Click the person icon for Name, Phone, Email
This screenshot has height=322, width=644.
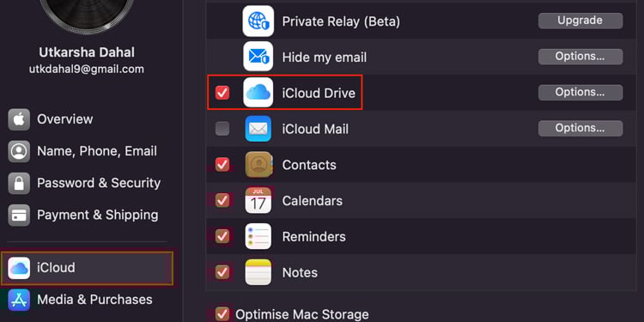19,151
